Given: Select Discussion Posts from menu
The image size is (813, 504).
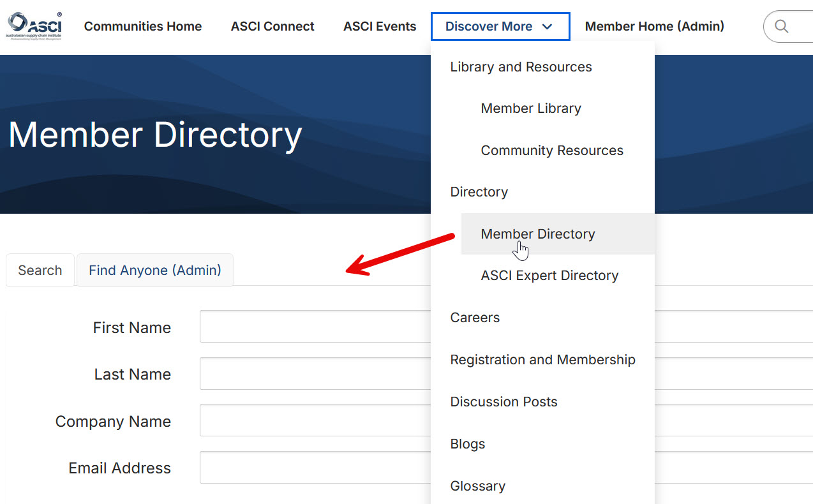Looking at the screenshot, I should pyautogui.click(x=503, y=402).
